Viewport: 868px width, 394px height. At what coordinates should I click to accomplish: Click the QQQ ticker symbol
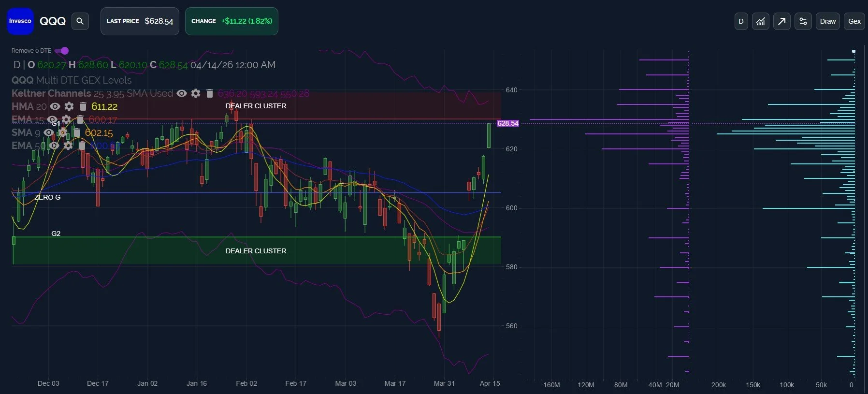point(53,21)
